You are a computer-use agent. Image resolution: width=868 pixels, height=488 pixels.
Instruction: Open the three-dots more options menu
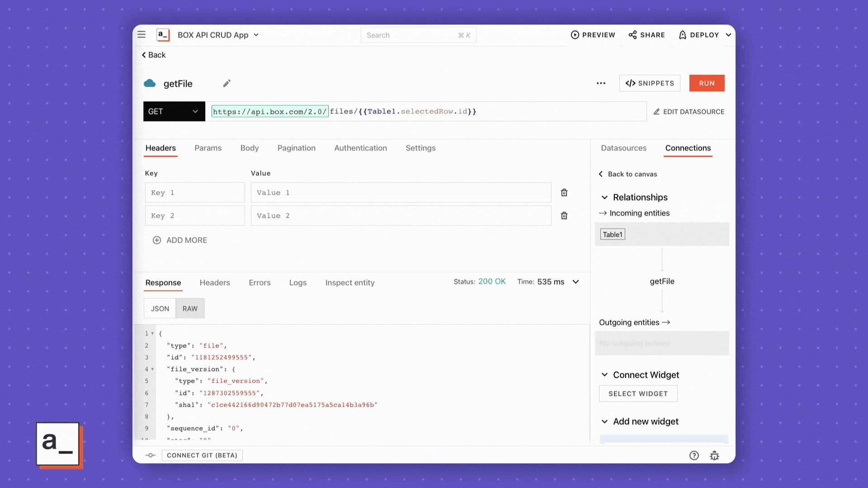click(x=601, y=83)
